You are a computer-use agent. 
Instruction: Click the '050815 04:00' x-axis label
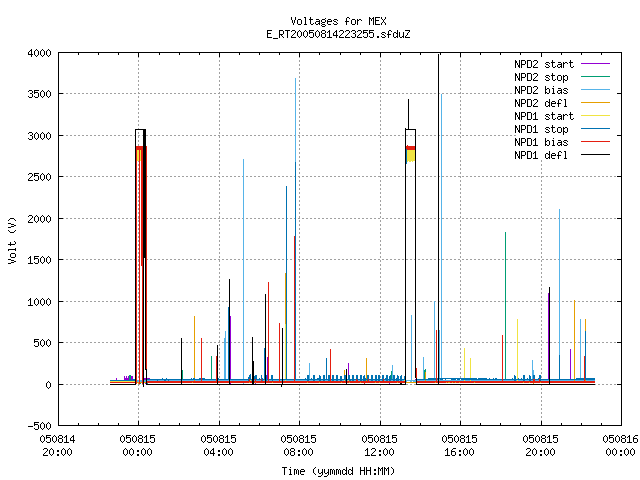218,446
